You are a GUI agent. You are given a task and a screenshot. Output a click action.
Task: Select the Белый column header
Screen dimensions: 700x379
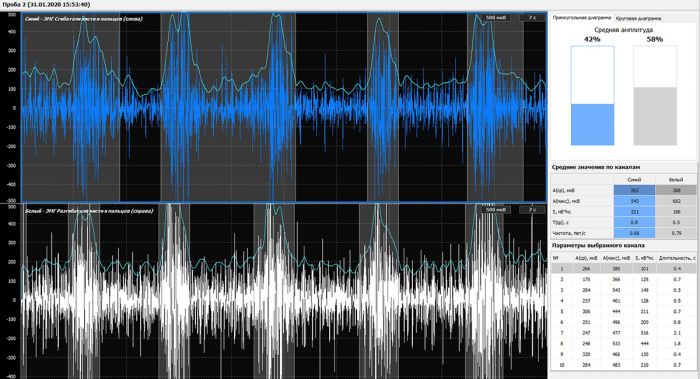tap(675, 179)
